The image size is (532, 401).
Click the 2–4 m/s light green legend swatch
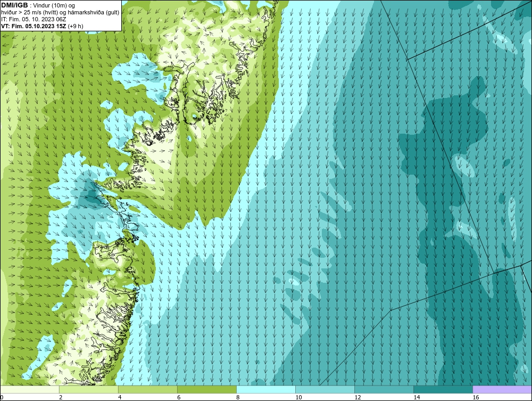(x=89, y=389)
